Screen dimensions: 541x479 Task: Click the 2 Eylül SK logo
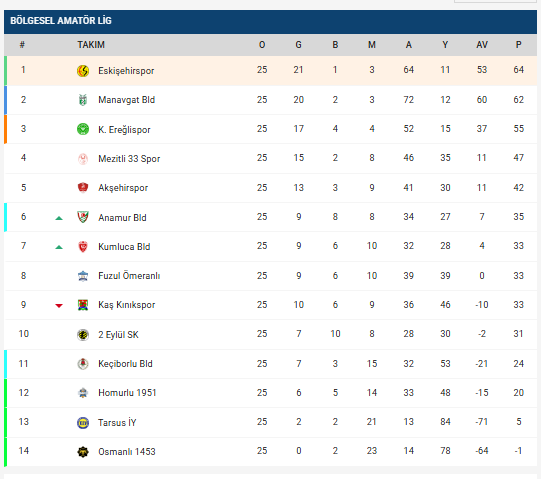[x=83, y=335]
